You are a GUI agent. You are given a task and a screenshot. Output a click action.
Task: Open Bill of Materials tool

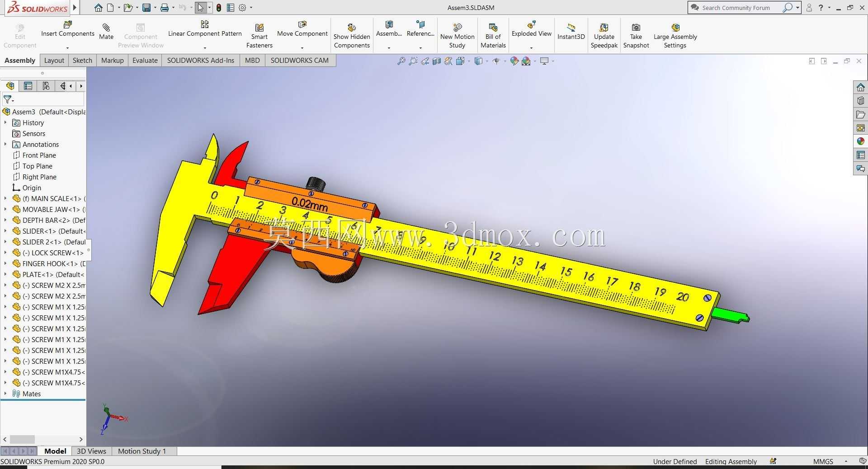[x=493, y=36]
